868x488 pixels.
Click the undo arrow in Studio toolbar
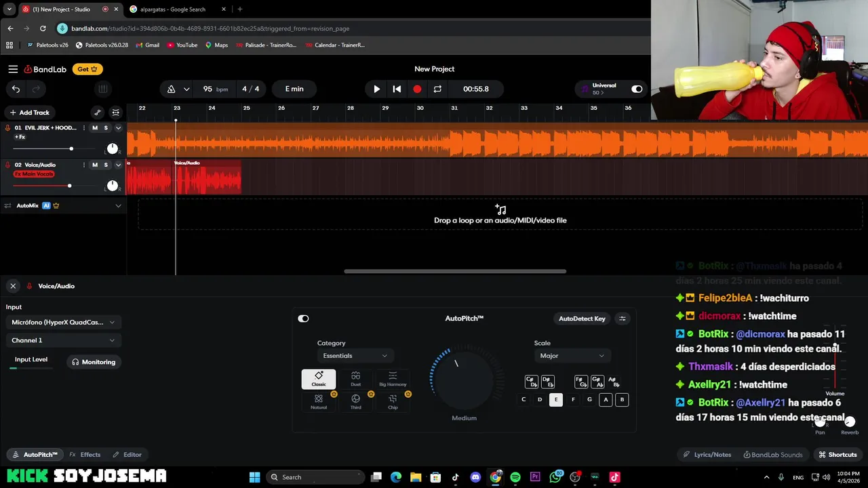(16, 89)
